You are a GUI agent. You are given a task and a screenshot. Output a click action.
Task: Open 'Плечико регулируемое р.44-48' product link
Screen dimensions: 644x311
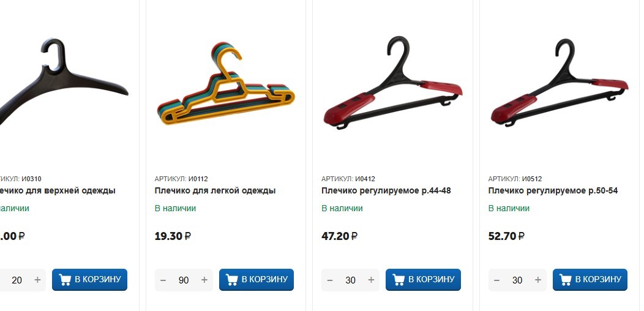coord(386,190)
